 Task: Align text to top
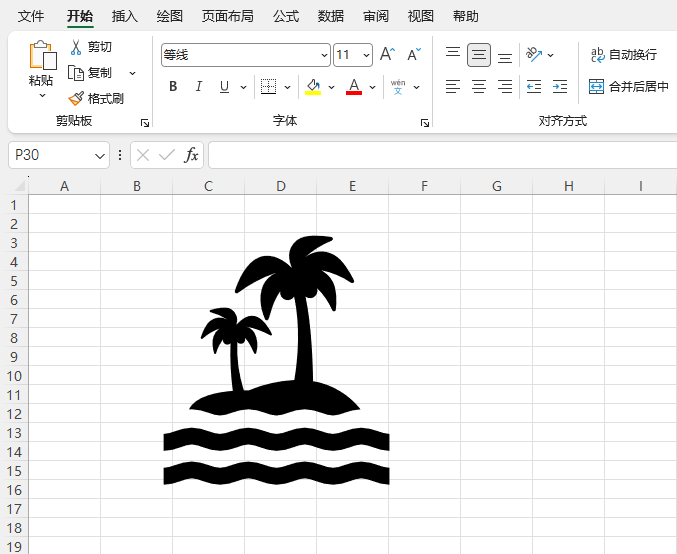tap(453, 54)
